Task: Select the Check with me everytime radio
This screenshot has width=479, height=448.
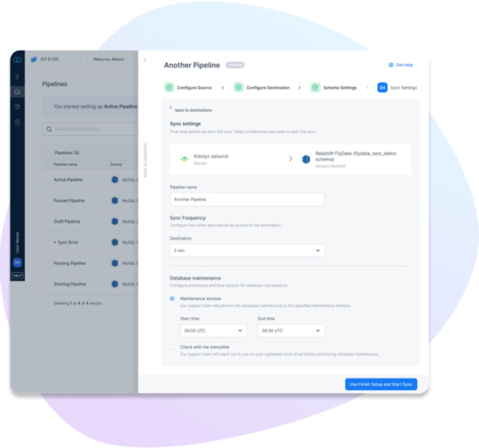Action: 172,347
